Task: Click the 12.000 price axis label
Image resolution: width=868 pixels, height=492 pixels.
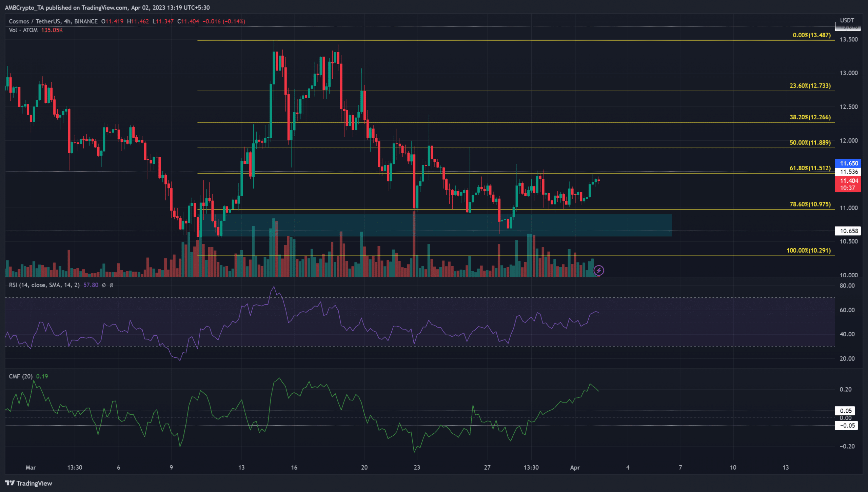Action: coord(849,141)
